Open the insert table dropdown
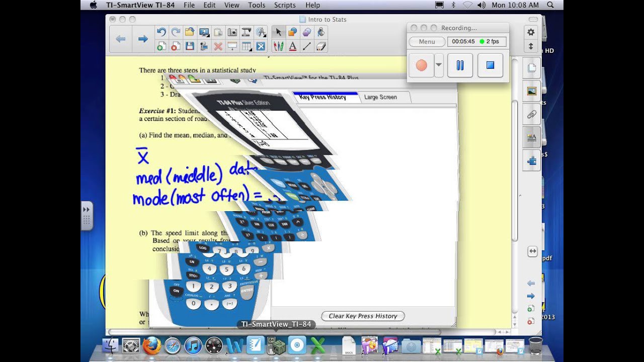The height and width of the screenshot is (362, 644). click(246, 46)
